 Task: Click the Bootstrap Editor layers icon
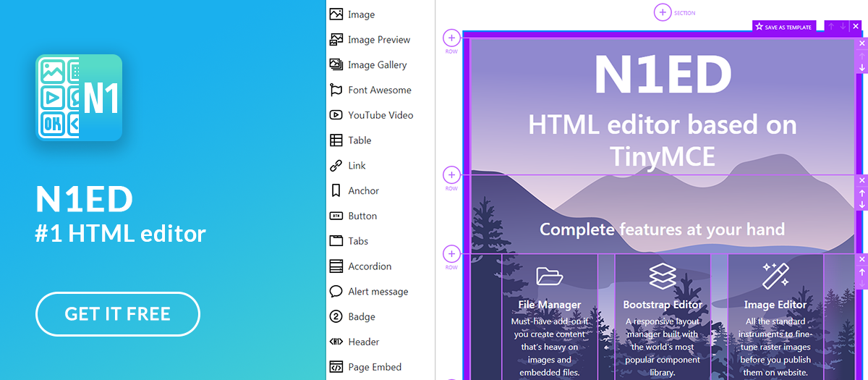tap(663, 276)
